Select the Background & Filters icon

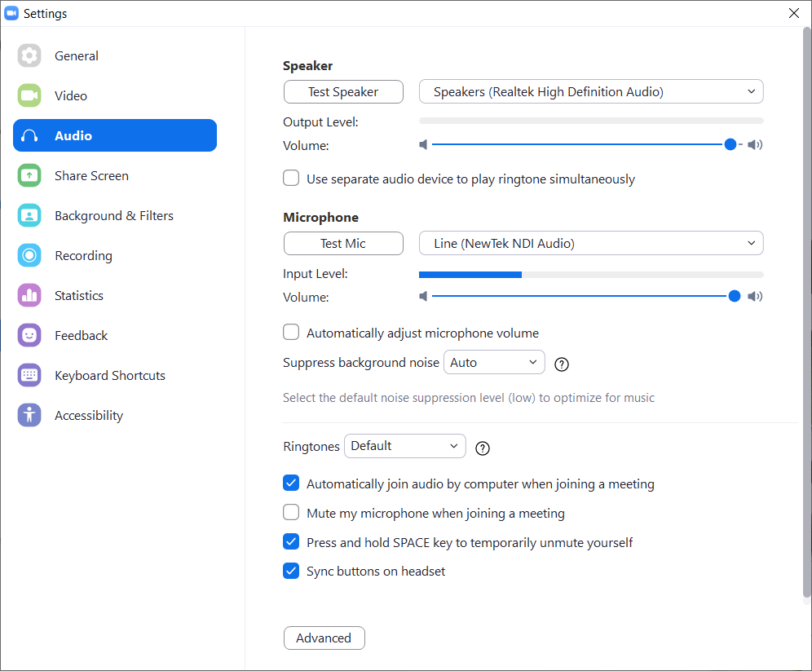tap(29, 215)
